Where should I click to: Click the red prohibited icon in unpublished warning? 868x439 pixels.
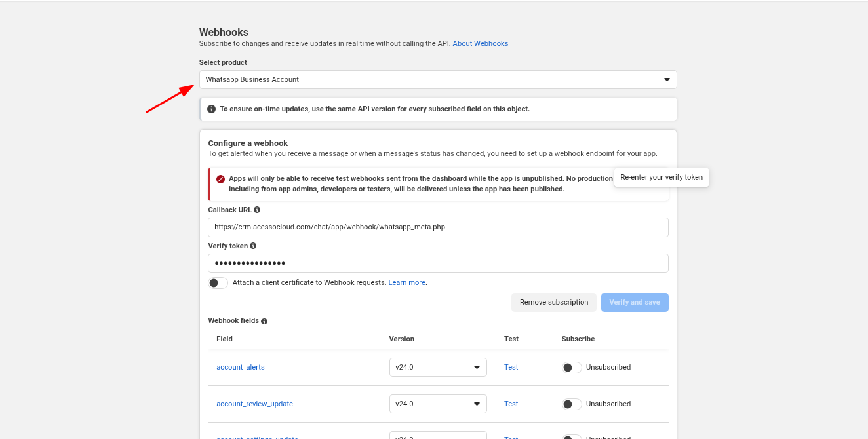pos(220,179)
